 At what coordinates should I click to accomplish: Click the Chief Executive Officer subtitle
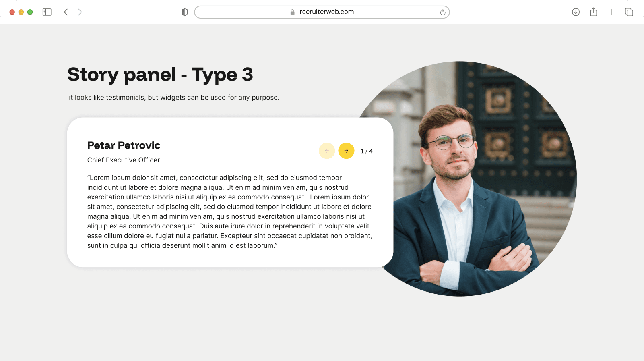(124, 160)
